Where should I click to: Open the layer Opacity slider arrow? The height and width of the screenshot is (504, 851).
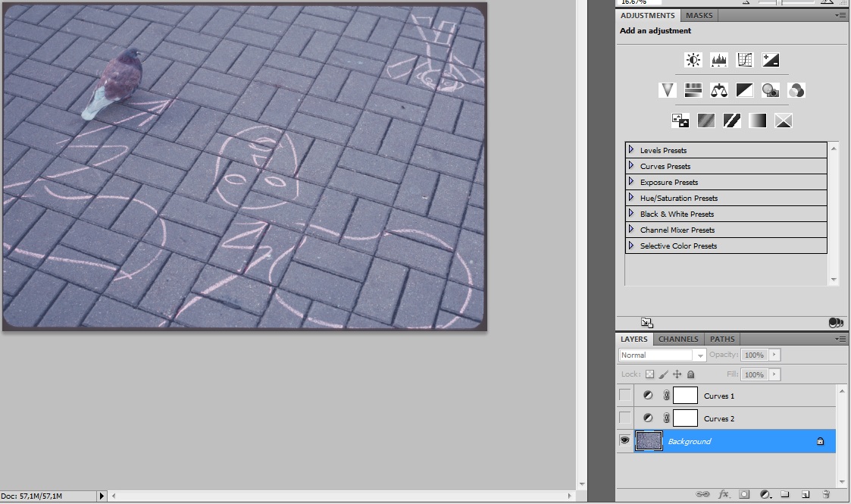pos(774,355)
